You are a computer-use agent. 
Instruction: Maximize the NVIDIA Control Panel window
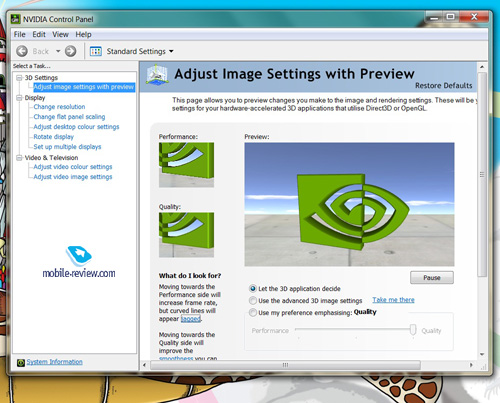point(451,17)
